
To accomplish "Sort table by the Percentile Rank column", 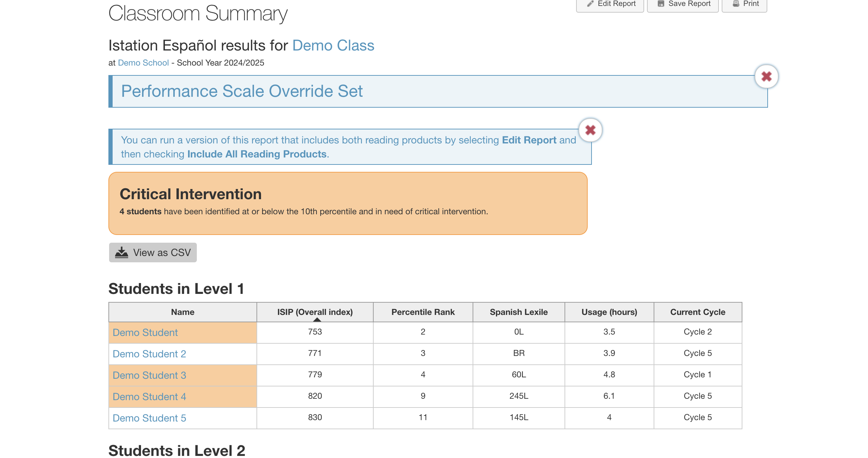I will point(422,312).
